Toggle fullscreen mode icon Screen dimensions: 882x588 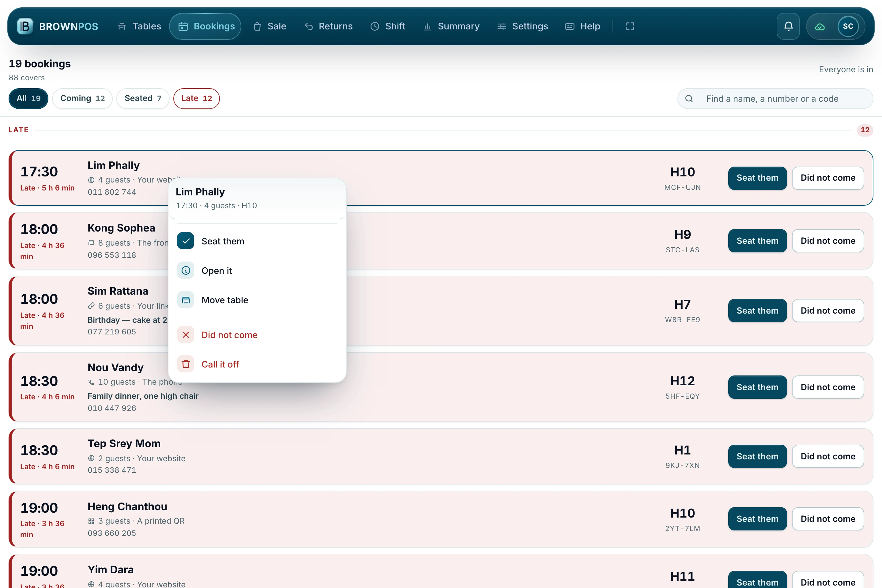630,26
